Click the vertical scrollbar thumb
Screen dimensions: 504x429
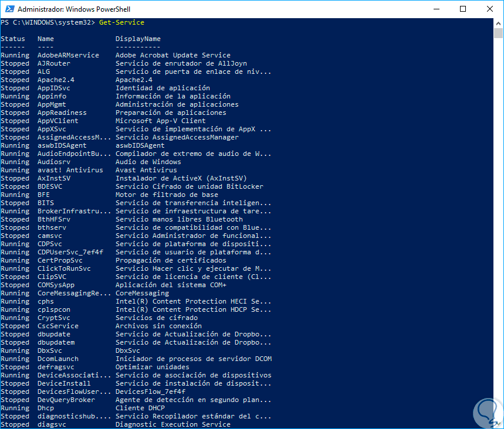(x=498, y=33)
